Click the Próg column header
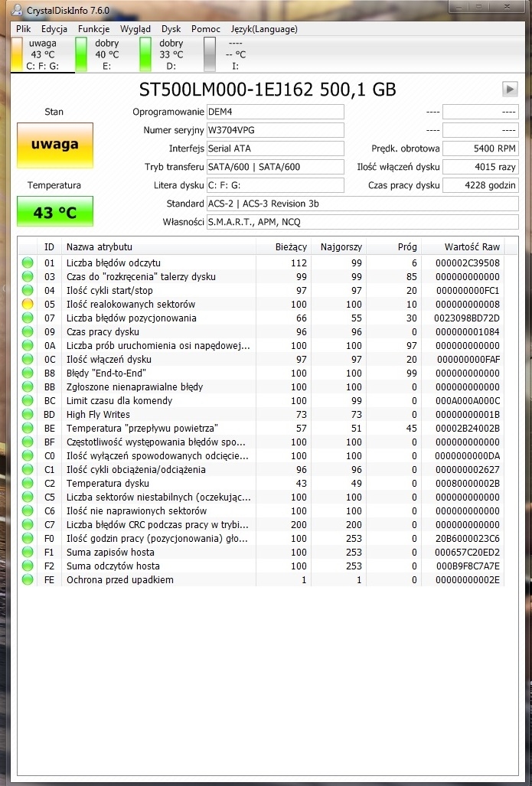Image resolution: width=532 pixels, height=786 pixels. click(x=393, y=246)
